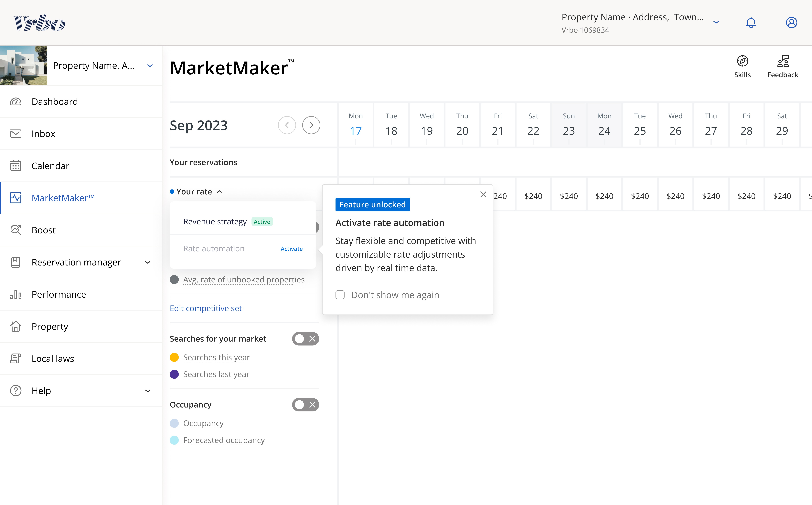812x505 pixels.
Task: Check the Don't show me again box
Action: (x=340, y=295)
